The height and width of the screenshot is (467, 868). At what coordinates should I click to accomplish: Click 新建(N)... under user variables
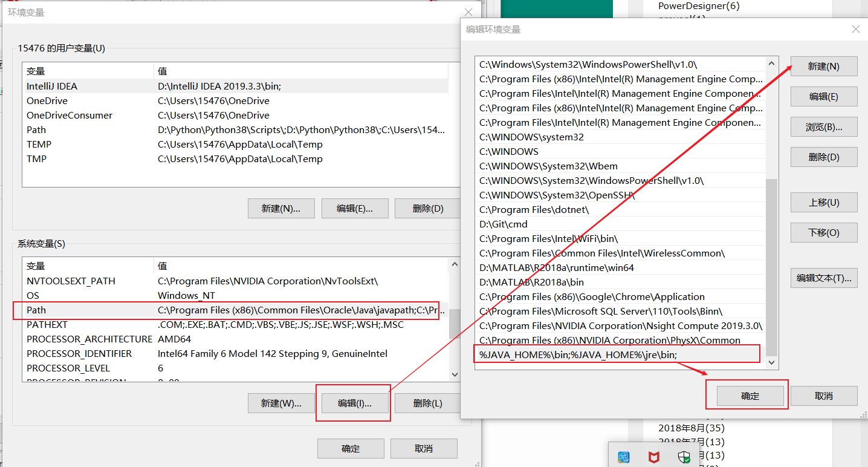pos(280,209)
